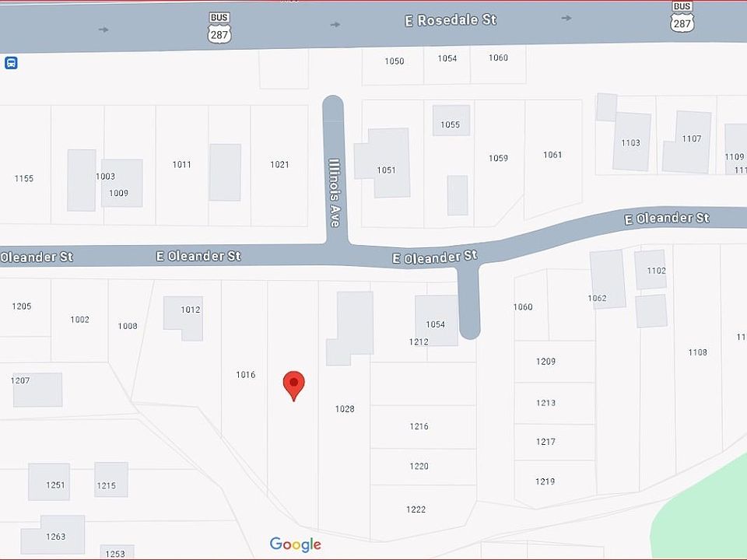The width and height of the screenshot is (747, 560).
Task: Select parcel label 1219
Action: coord(545,481)
